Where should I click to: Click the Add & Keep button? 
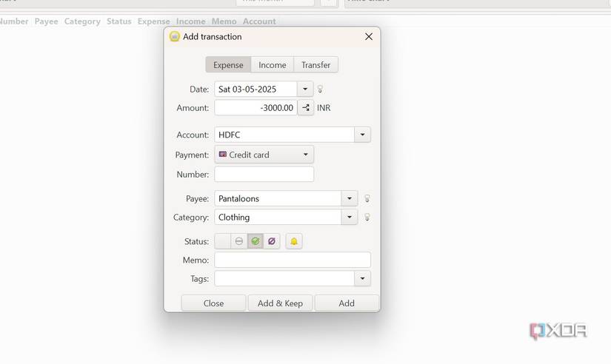tap(280, 303)
